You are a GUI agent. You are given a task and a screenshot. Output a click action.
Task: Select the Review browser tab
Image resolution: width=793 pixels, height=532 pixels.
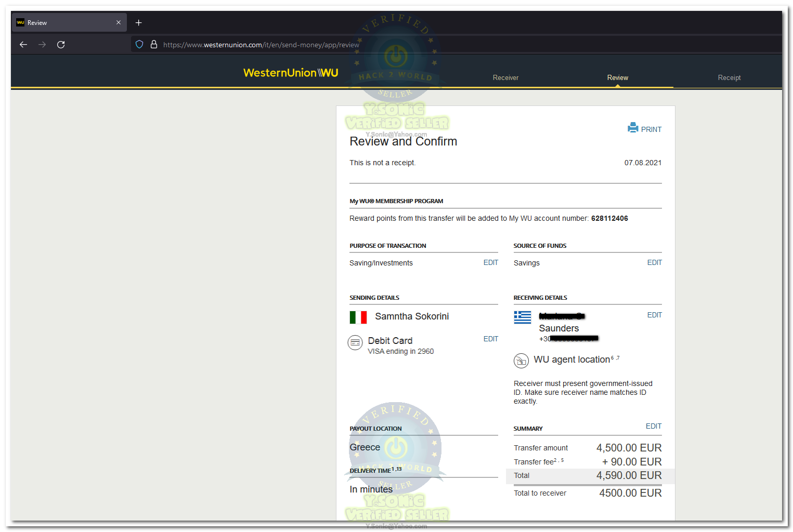(x=69, y=23)
